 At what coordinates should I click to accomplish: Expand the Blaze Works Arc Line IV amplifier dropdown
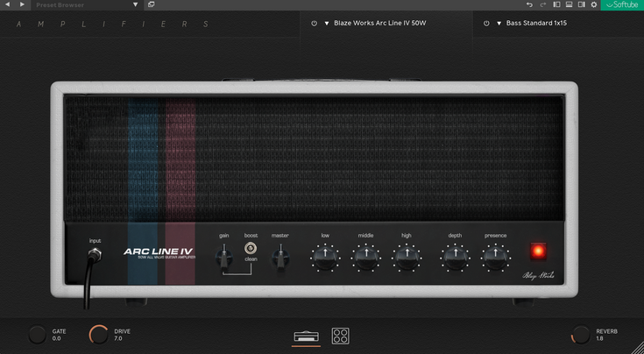(327, 24)
